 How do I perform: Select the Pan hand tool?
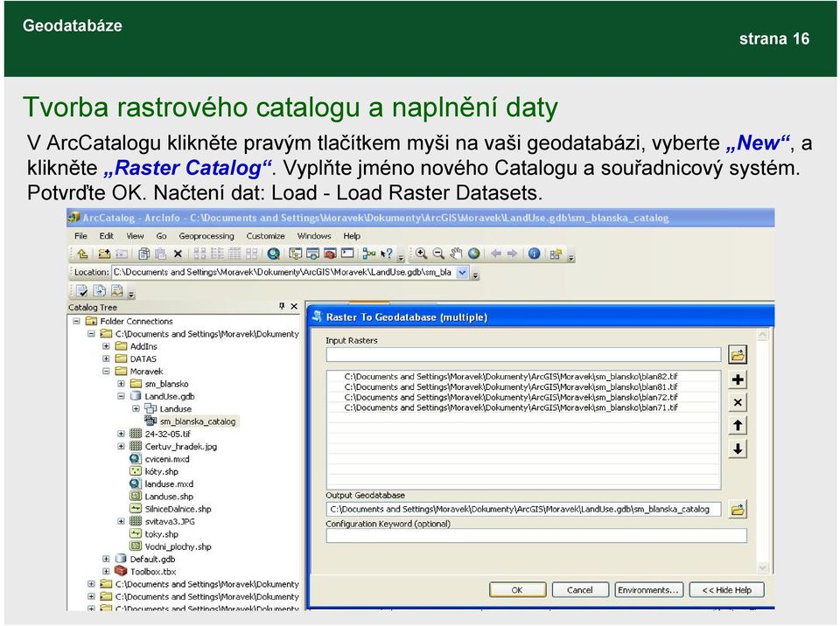click(456, 254)
